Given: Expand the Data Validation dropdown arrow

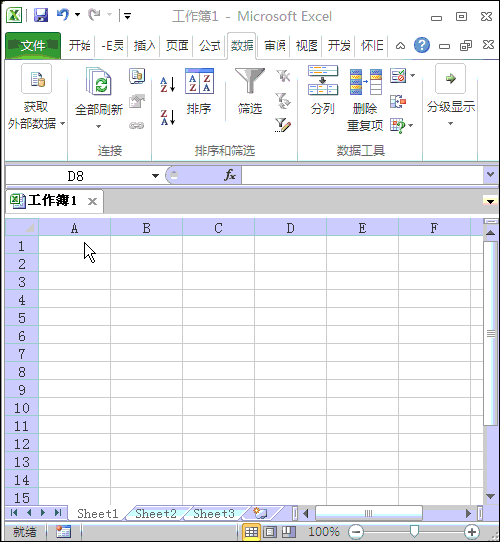Looking at the screenshot, I should click(x=412, y=75).
